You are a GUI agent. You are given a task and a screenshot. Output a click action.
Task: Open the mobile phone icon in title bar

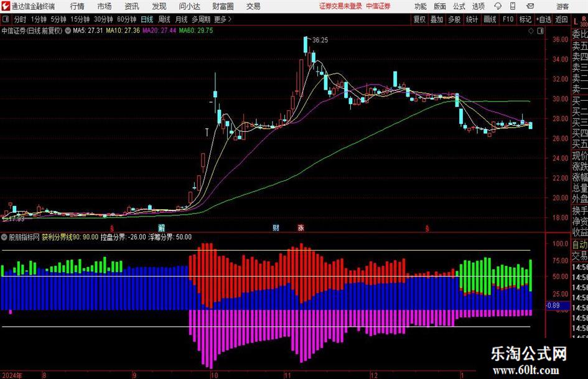coord(513,6)
